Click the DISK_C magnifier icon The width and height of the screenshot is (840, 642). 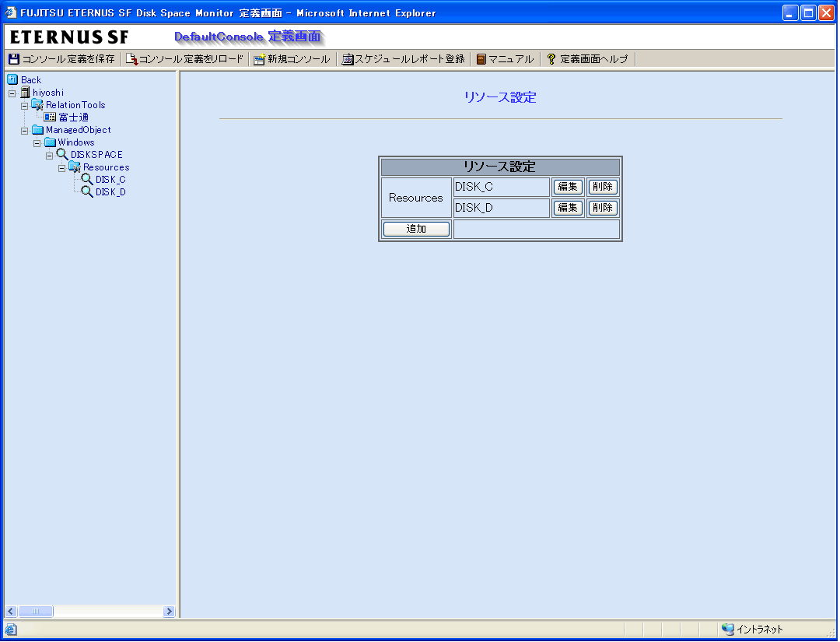[x=87, y=180]
